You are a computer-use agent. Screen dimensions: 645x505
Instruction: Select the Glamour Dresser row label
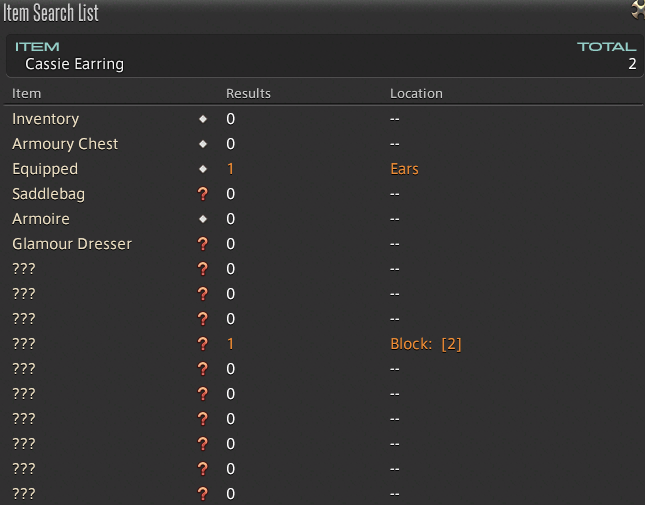[72, 244]
